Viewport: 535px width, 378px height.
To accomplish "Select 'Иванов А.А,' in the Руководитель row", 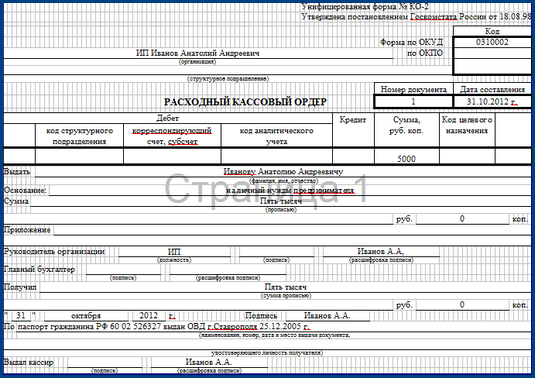I will [381, 251].
